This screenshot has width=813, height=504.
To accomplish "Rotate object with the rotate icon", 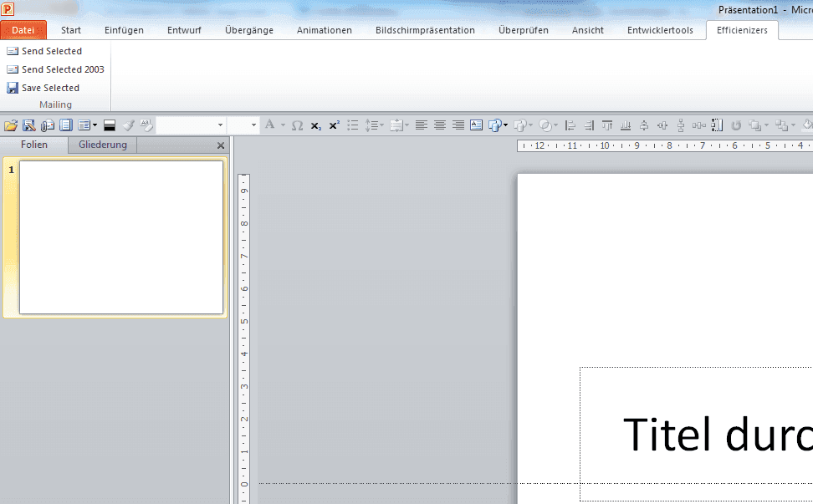I will (x=735, y=125).
